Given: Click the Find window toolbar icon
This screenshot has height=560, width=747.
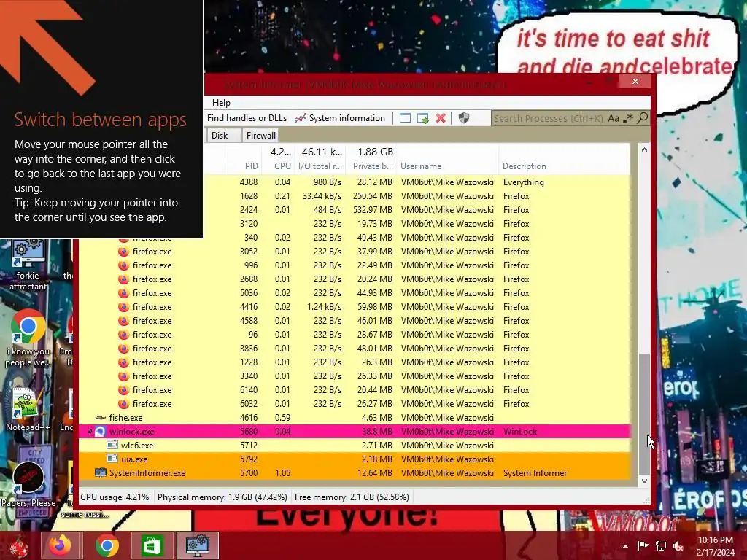Looking at the screenshot, I should click(405, 118).
